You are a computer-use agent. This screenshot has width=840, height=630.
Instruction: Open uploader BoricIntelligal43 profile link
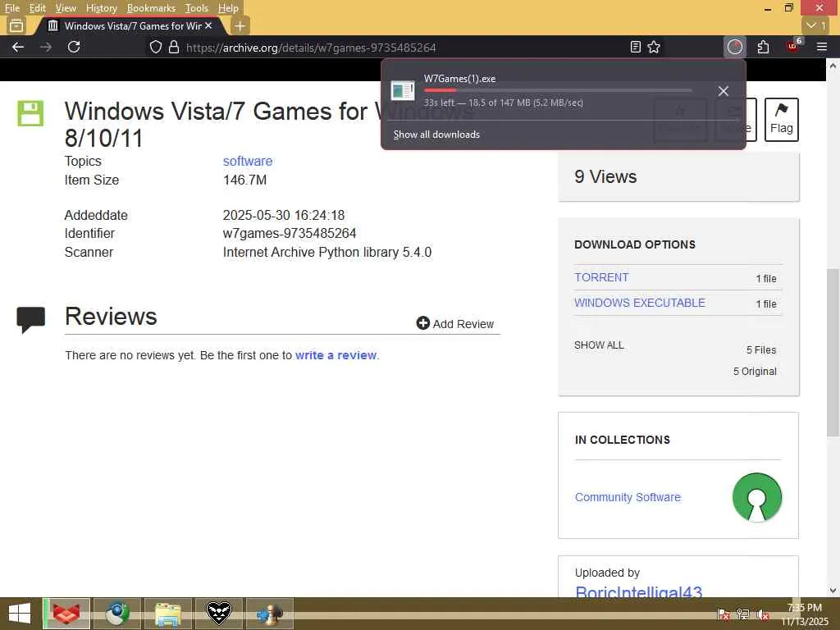(x=638, y=591)
